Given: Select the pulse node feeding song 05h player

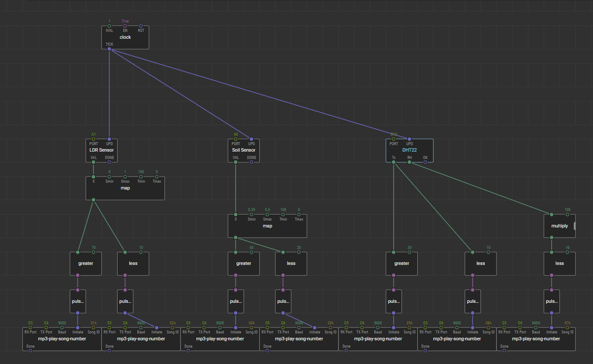Looking at the screenshot, I should (x=394, y=302).
